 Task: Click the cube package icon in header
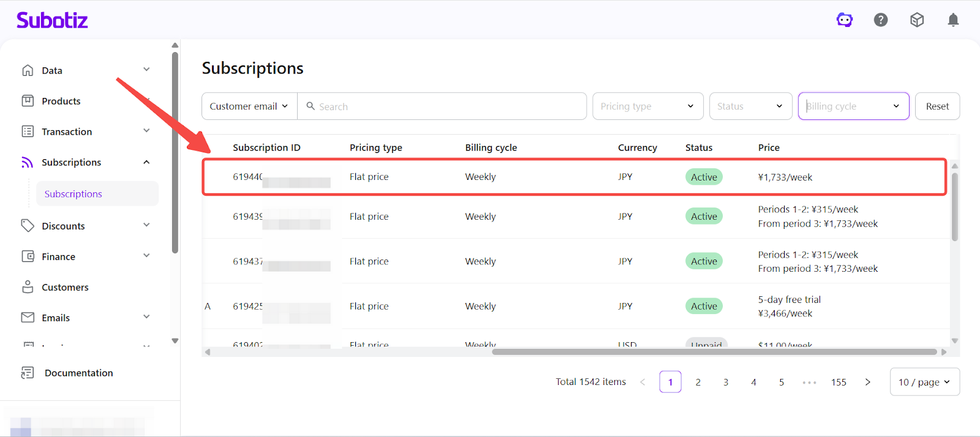(917, 20)
